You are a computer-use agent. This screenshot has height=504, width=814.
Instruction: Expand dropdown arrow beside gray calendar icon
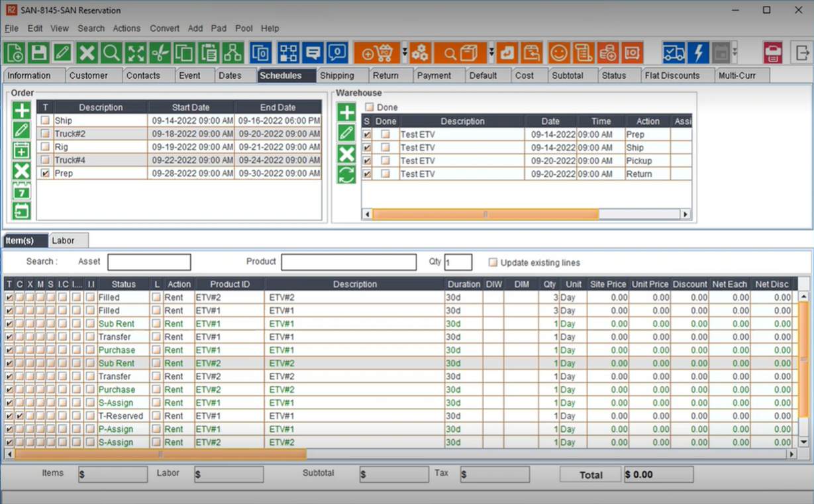coord(735,53)
